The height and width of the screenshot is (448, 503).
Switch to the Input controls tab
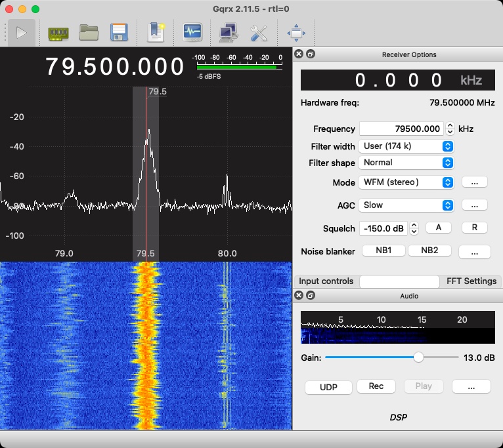[x=327, y=281]
